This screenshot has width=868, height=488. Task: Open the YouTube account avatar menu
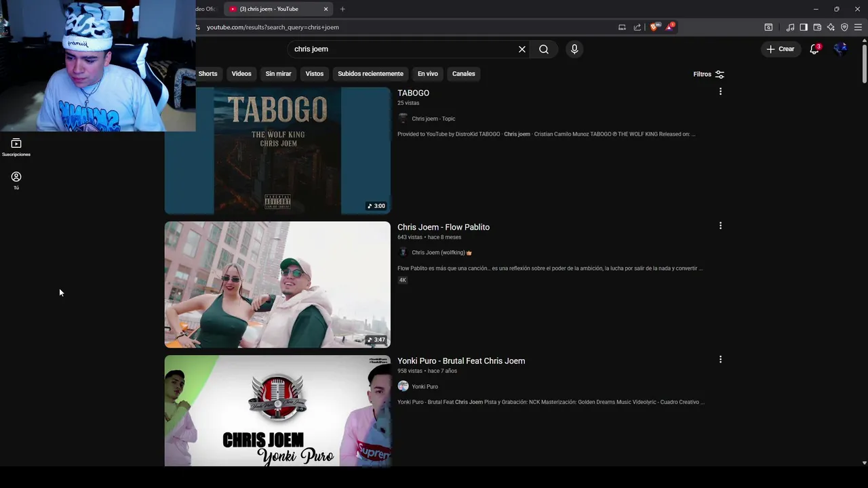point(841,49)
